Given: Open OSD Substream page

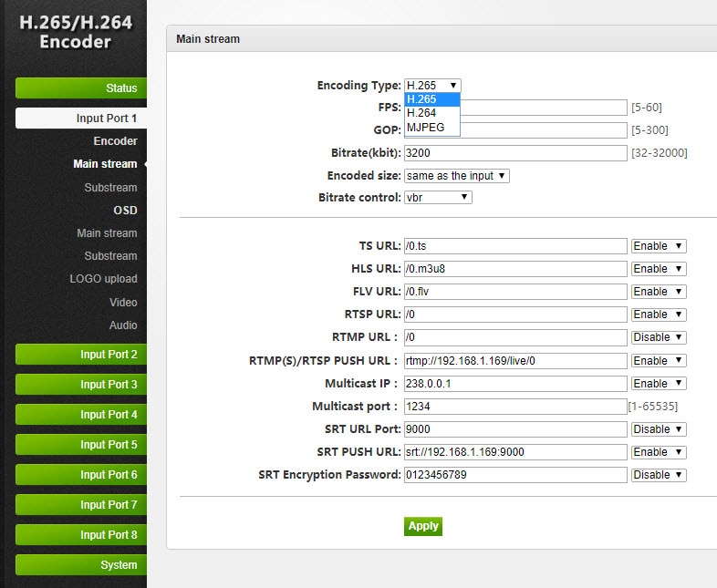Looking at the screenshot, I should pos(110,256).
